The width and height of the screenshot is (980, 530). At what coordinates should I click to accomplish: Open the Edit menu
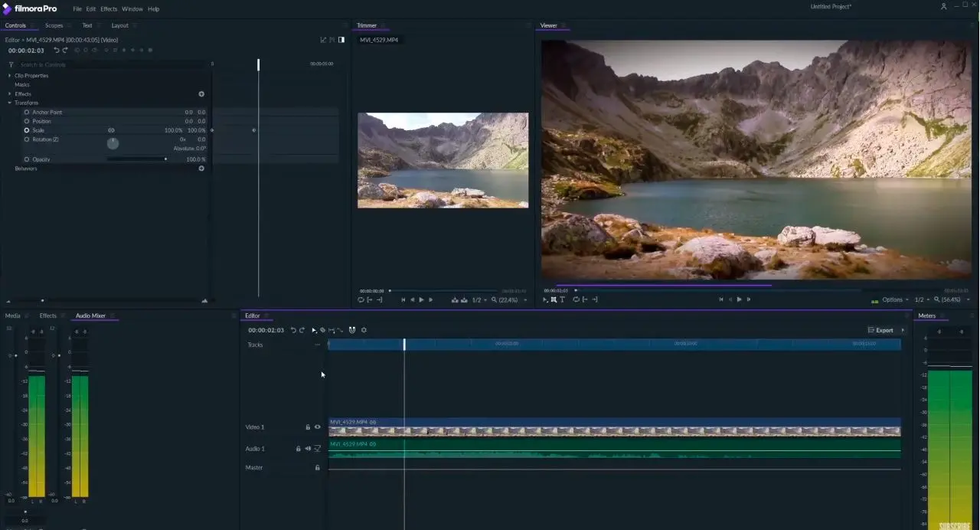coord(91,9)
